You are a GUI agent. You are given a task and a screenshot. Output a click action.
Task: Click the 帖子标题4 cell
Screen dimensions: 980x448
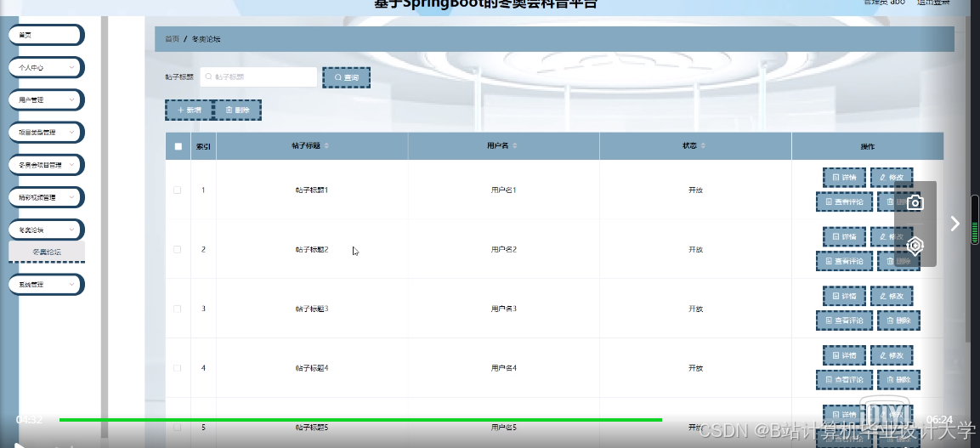pos(312,368)
